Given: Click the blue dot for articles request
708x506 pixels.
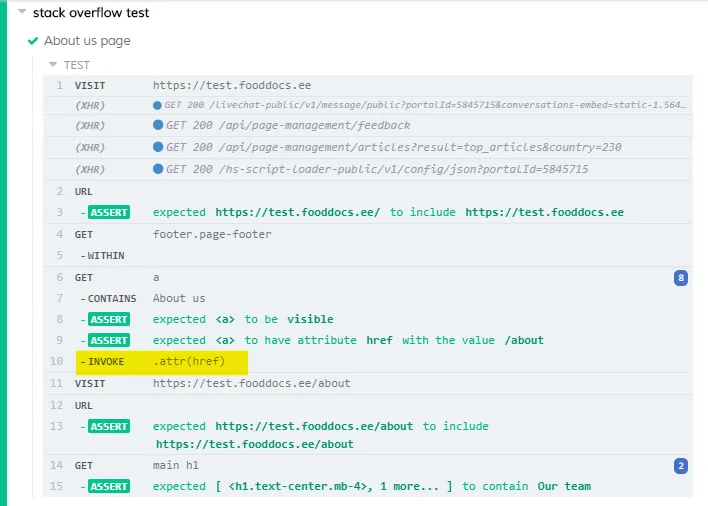Looking at the screenshot, I should (x=157, y=148).
